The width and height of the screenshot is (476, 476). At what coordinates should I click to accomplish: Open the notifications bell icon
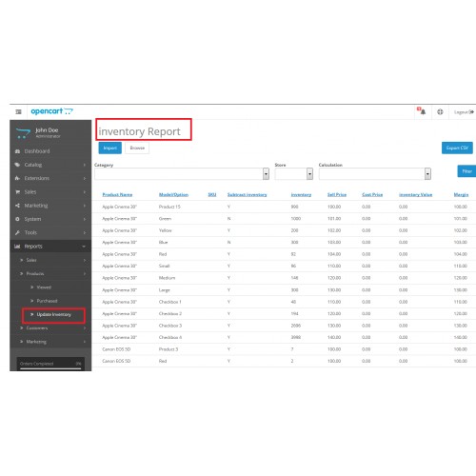pyautogui.click(x=423, y=111)
